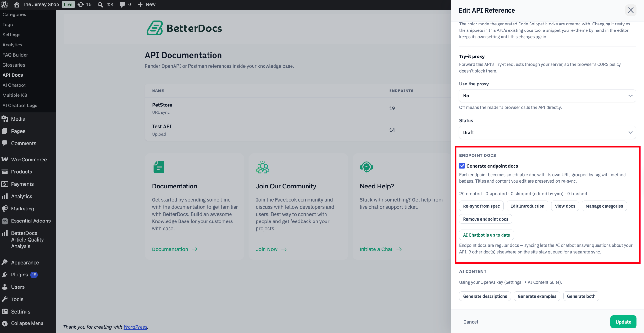Click the Collapse Menu arrow icon
644x333 pixels.
click(x=5, y=323)
